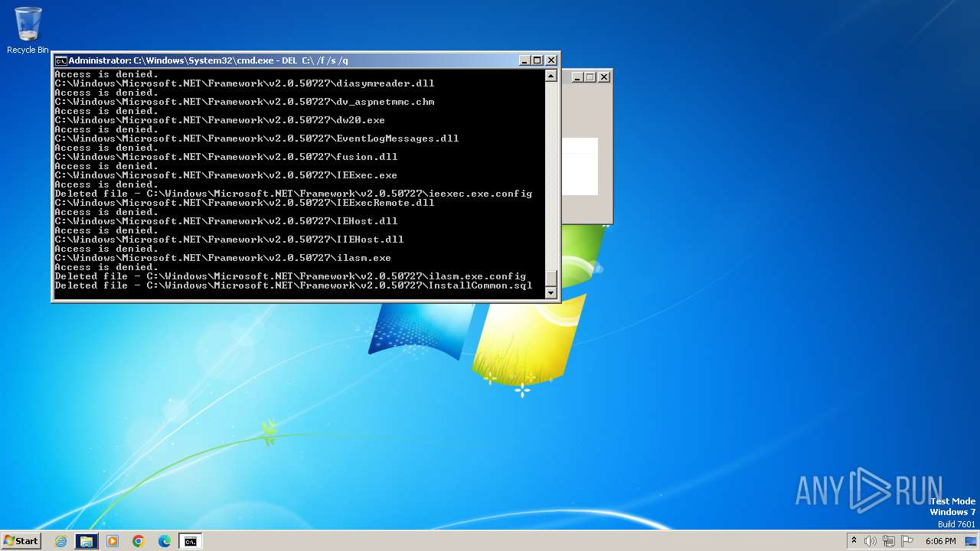Click the Deleted file ilasm.exe.config line

click(x=290, y=276)
